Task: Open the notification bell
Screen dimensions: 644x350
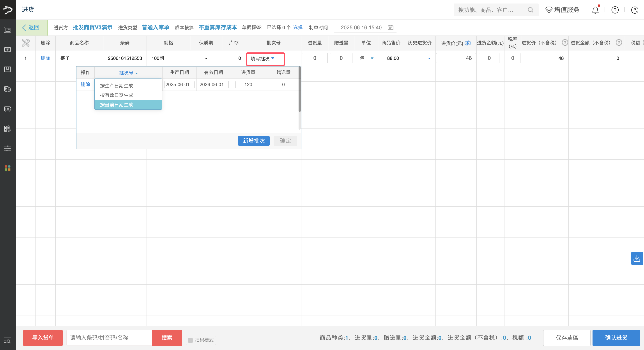Action: pyautogui.click(x=595, y=10)
